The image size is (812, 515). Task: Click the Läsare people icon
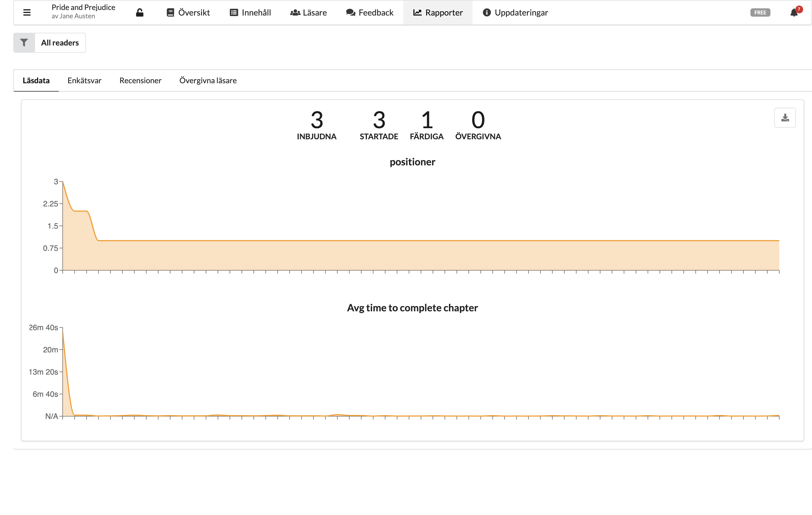pos(295,12)
